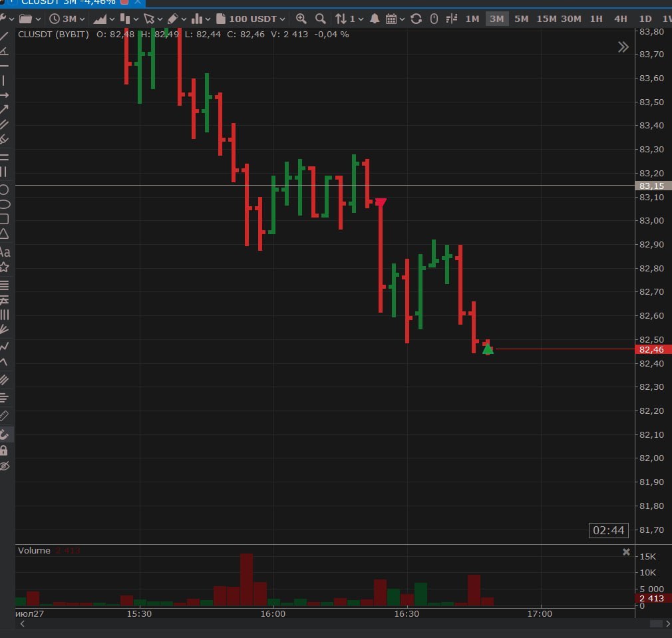
Task: Open the clock 3M interval dropdown
Action: (67, 19)
